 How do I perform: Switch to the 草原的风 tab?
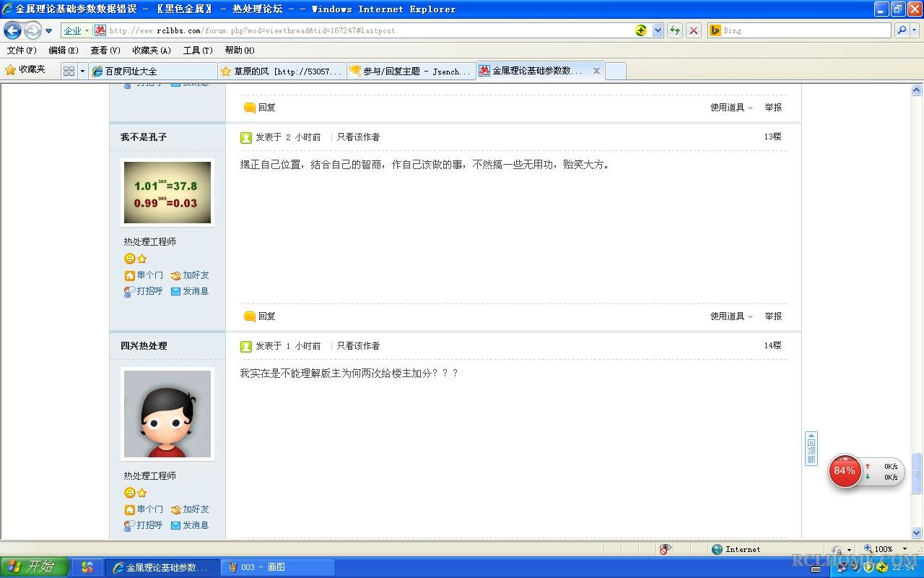(281, 71)
